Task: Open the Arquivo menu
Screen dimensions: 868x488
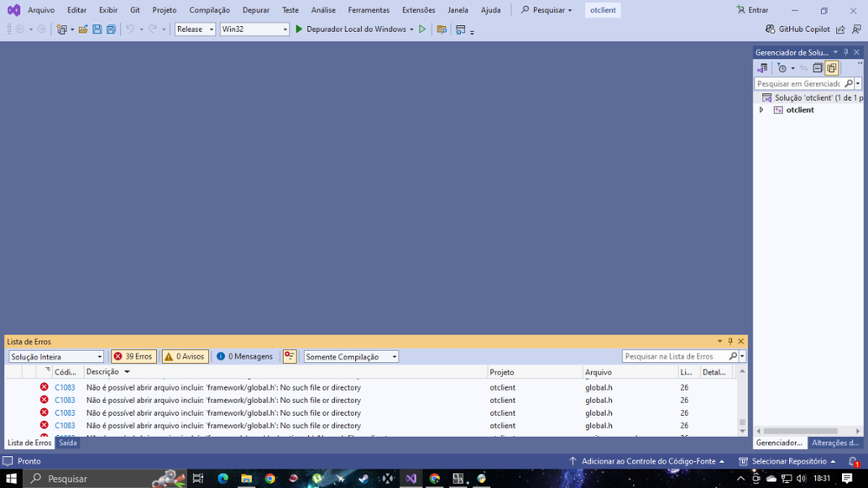Action: pos(41,10)
